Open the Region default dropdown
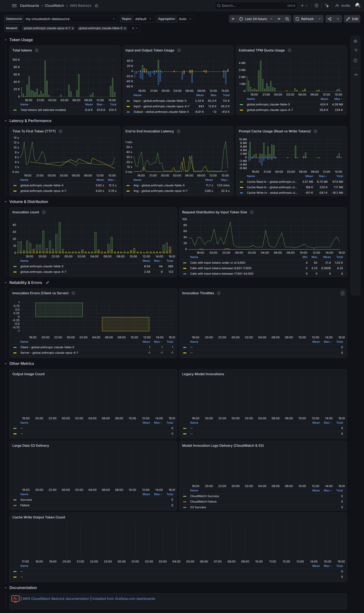 coord(144,19)
